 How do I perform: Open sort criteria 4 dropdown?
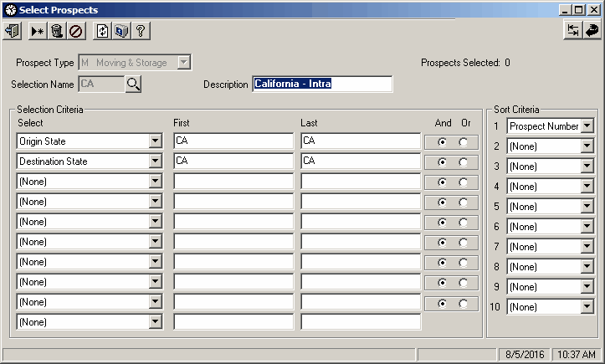click(587, 186)
